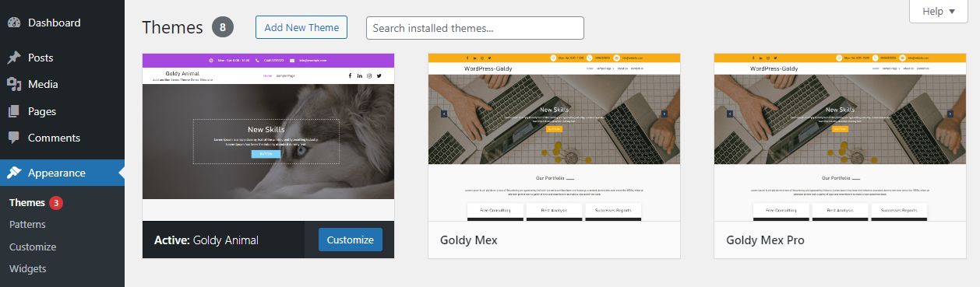Go to the Widgets submenu
The image size is (980, 287).
[x=28, y=269]
